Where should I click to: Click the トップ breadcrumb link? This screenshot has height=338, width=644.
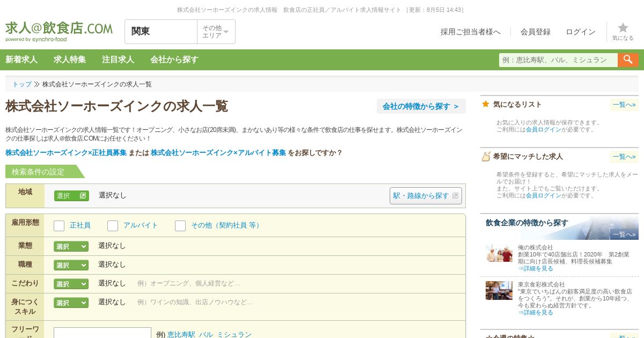[x=22, y=84]
